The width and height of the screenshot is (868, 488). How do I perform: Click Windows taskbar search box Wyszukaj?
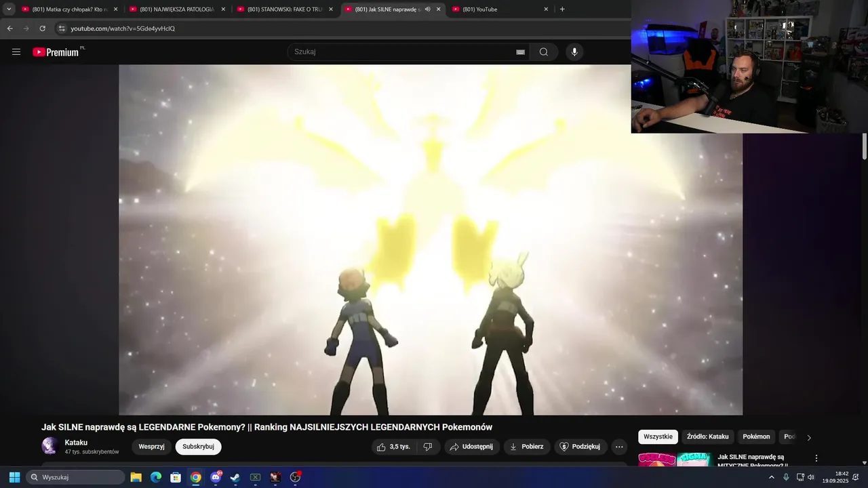tap(75, 477)
